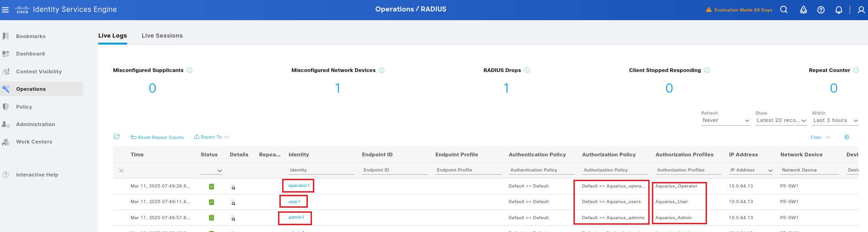The width and height of the screenshot is (868, 232).
Task: Open the Status filter dropdown
Action: coord(211,171)
